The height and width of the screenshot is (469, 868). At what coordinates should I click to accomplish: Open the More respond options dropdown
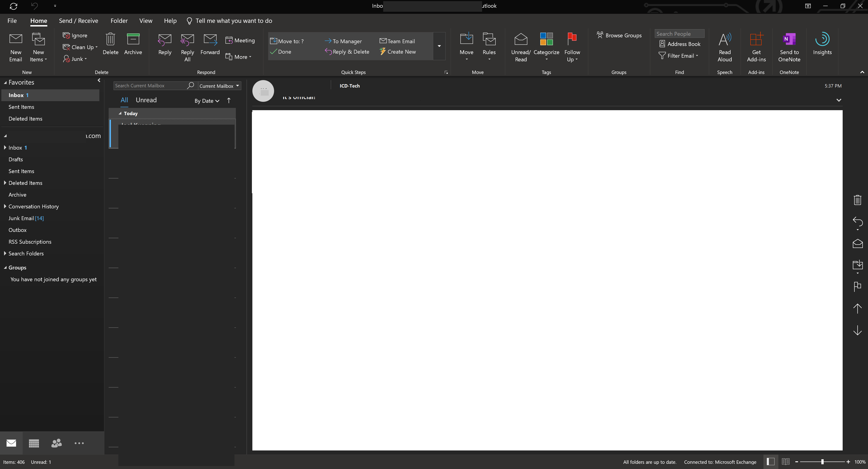[238, 57]
